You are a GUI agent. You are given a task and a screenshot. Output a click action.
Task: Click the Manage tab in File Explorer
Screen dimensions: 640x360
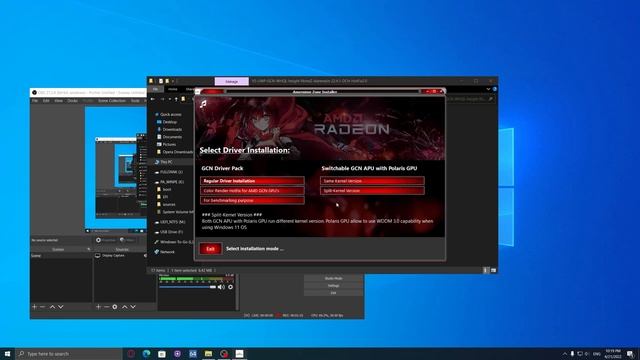231,81
